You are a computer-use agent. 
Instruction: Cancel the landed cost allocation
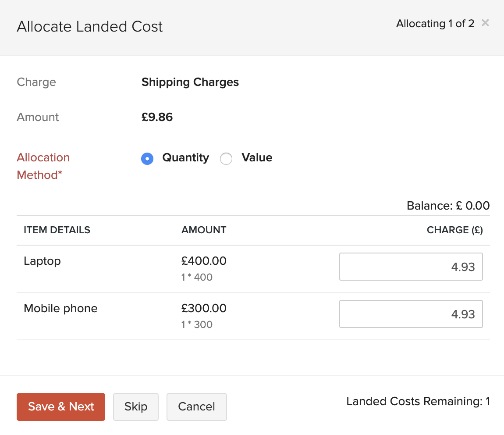[x=196, y=407]
